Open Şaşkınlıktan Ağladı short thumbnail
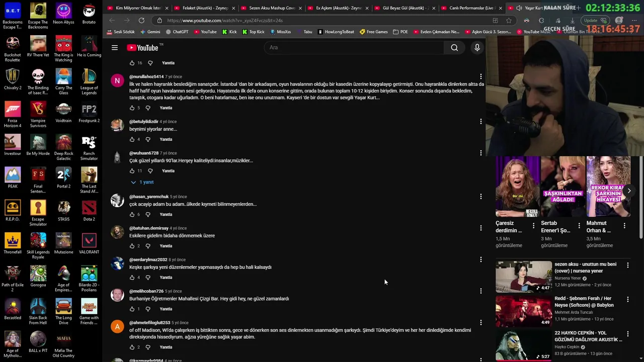The image size is (644, 362). coord(563,187)
